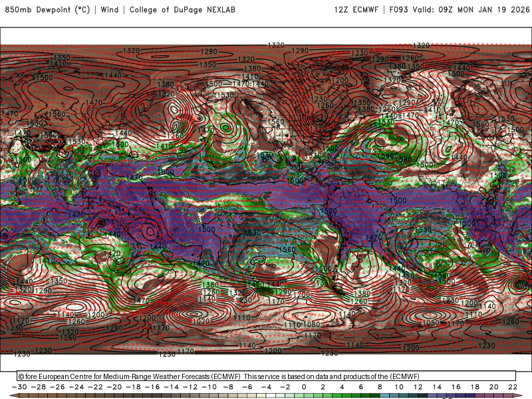Click the -10 value on the color scale
532x399 pixels.
pos(209,387)
